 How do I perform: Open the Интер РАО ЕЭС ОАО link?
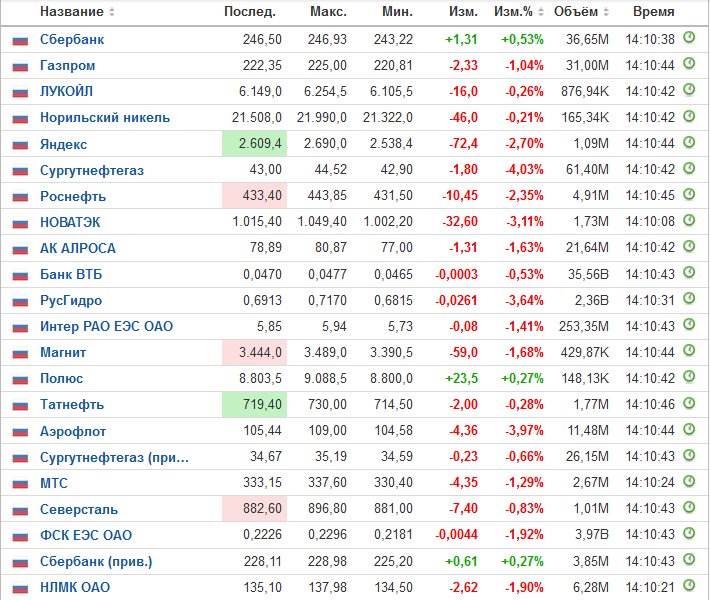tap(106, 326)
